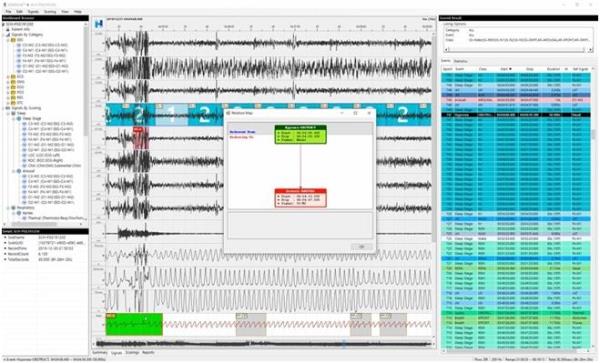600x363 pixels.
Task: Sort the event list by Duration column
Action: point(553,69)
